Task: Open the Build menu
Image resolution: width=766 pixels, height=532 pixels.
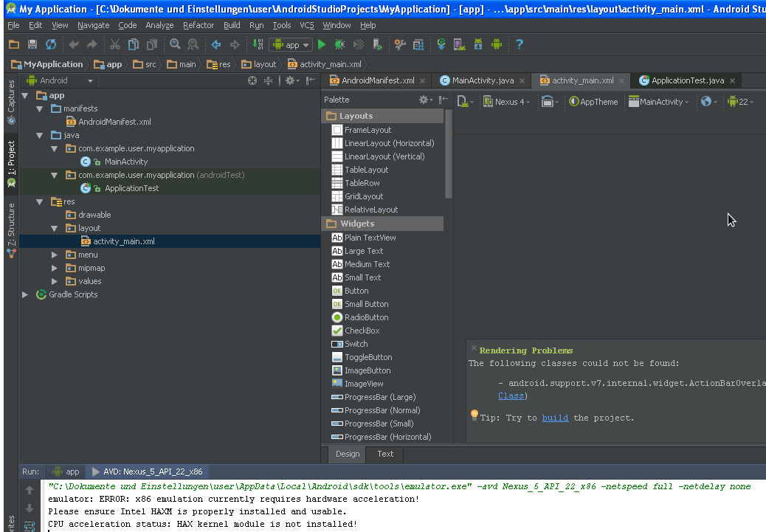Action: 232,25
